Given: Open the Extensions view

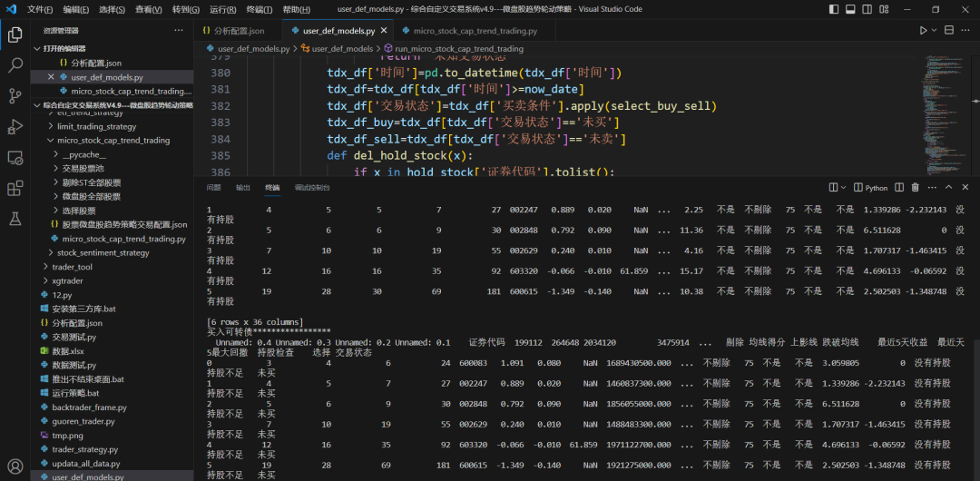Looking at the screenshot, I should [x=15, y=188].
